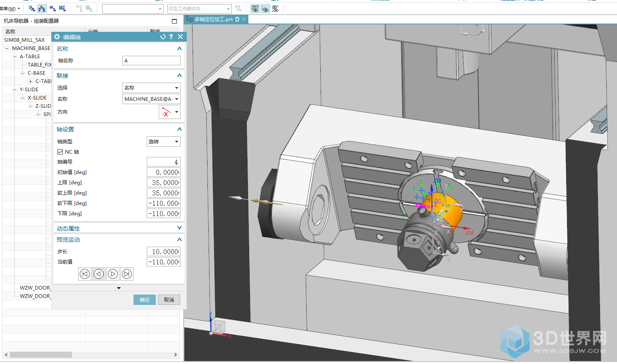Select SIM08_MILL_5AX in the navigator
Image resolution: width=617 pixels, height=364 pixels.
24,40
